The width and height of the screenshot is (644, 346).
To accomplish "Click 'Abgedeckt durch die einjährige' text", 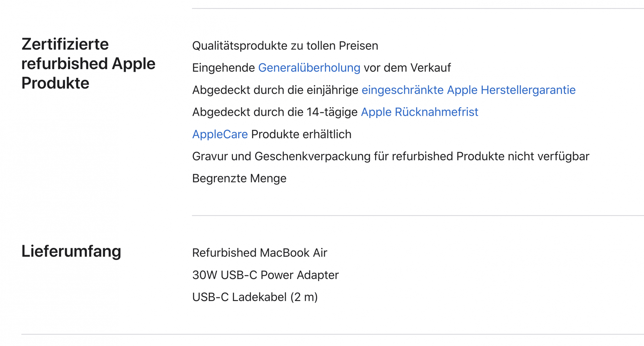I will (275, 90).
